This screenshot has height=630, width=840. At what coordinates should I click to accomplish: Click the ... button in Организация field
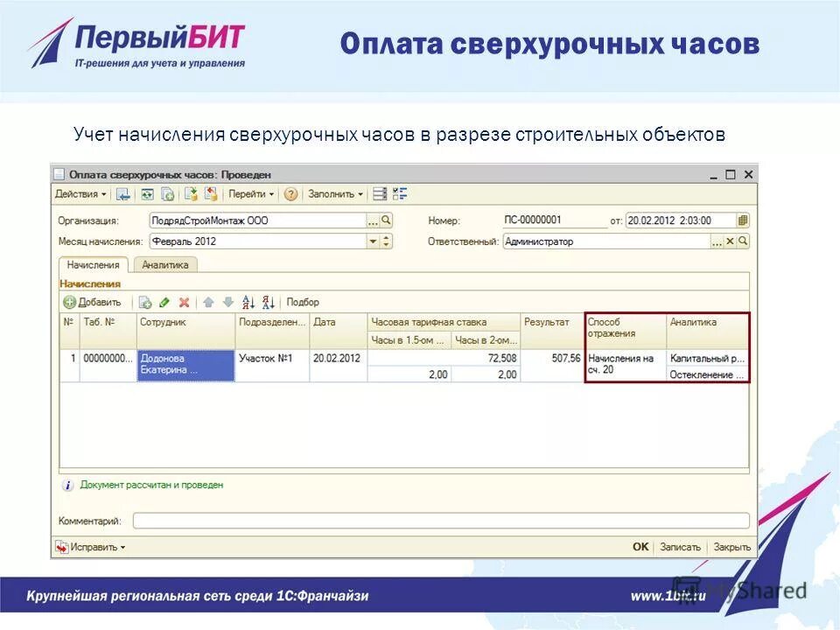click(374, 220)
